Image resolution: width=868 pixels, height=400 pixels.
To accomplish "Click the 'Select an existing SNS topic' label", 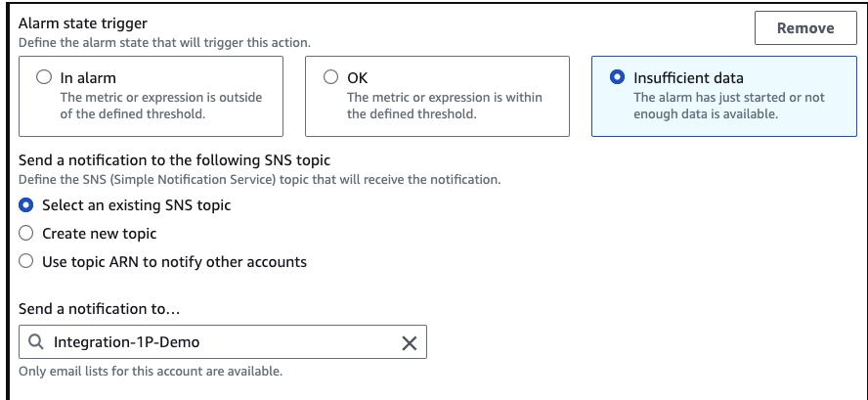I will [x=136, y=205].
